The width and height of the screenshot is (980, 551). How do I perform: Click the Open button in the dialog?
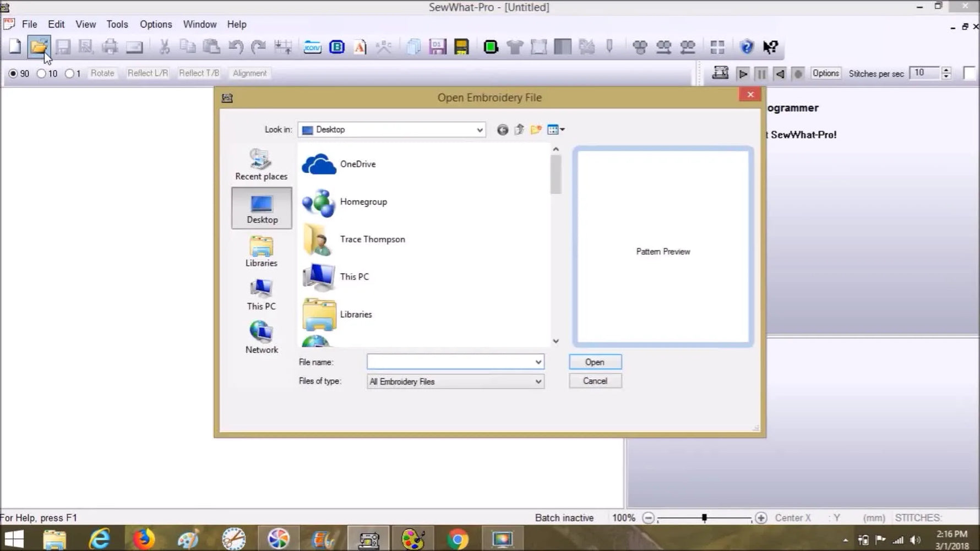595,362
